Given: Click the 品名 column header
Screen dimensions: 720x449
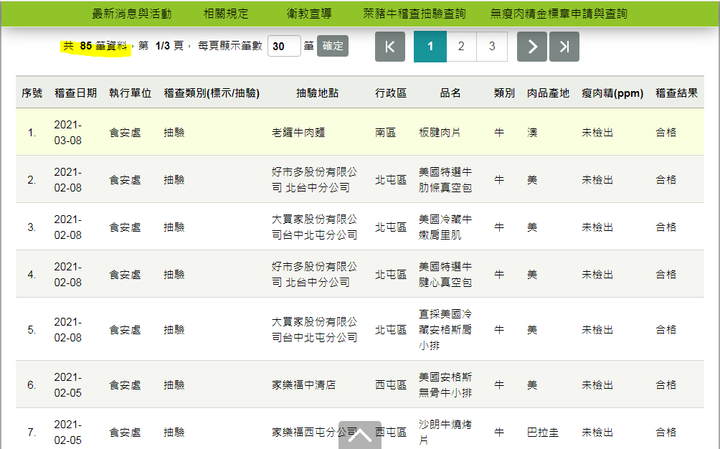Looking at the screenshot, I should [450, 93].
